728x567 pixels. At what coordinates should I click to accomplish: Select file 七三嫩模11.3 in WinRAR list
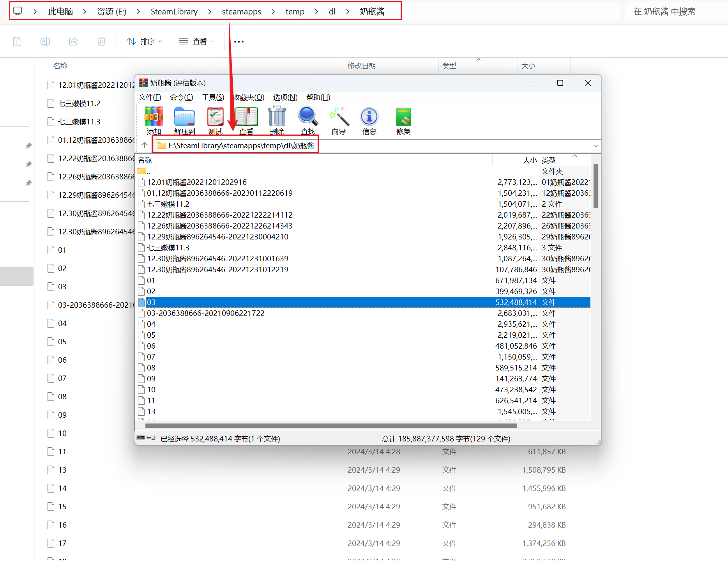(168, 248)
